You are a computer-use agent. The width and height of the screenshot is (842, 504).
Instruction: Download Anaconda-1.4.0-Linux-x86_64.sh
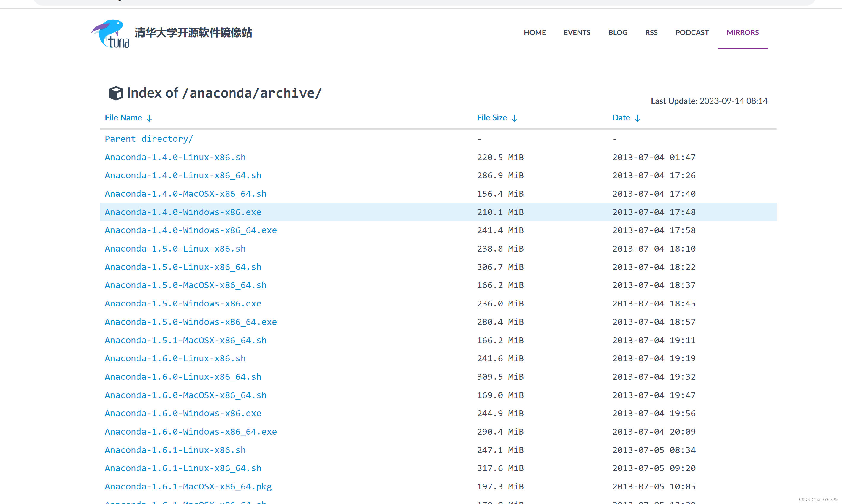[183, 176]
